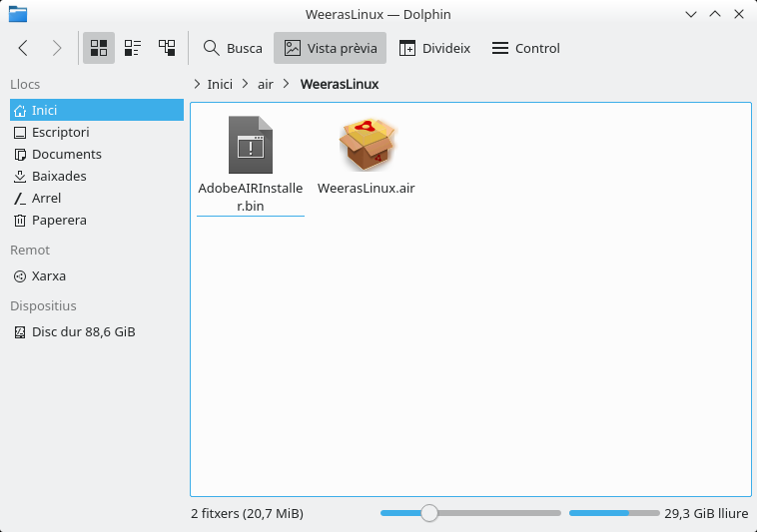Adjust the icon zoom slider handle
This screenshot has height=532, width=757.
point(428,513)
